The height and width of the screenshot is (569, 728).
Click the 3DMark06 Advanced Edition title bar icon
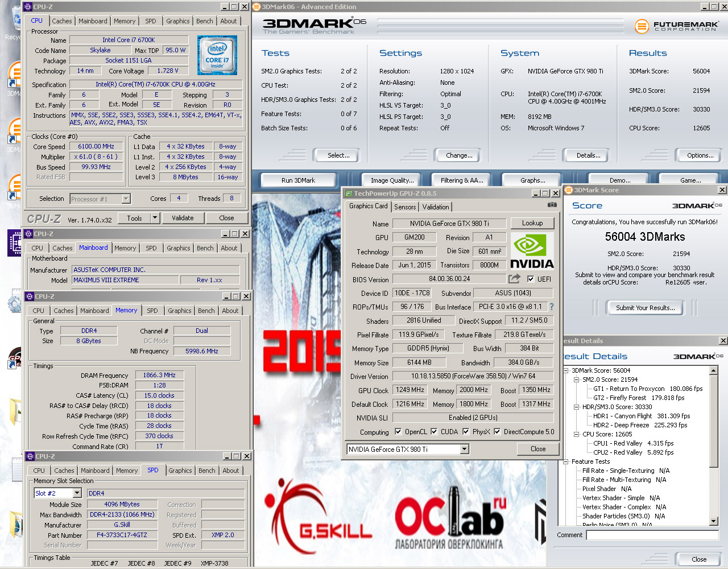(257, 7)
